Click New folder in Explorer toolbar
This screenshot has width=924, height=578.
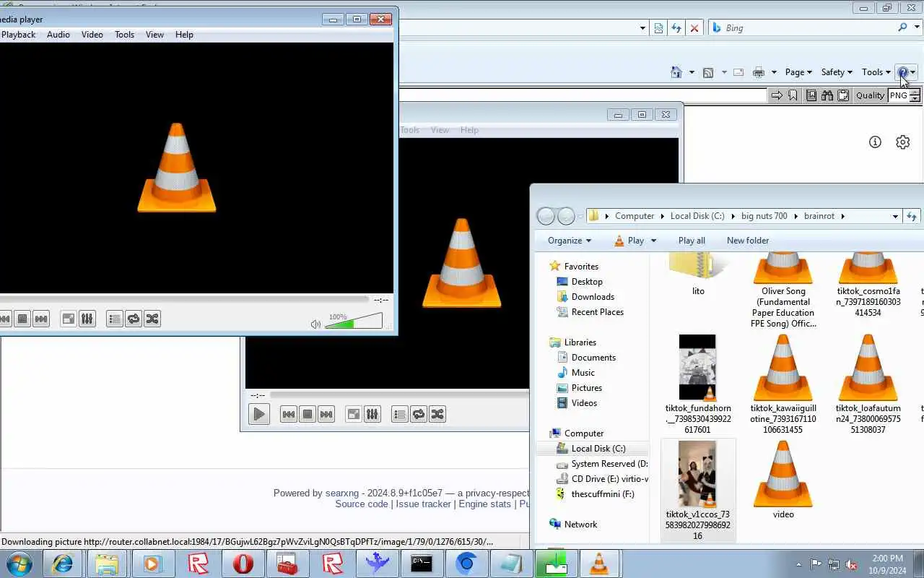(x=748, y=241)
